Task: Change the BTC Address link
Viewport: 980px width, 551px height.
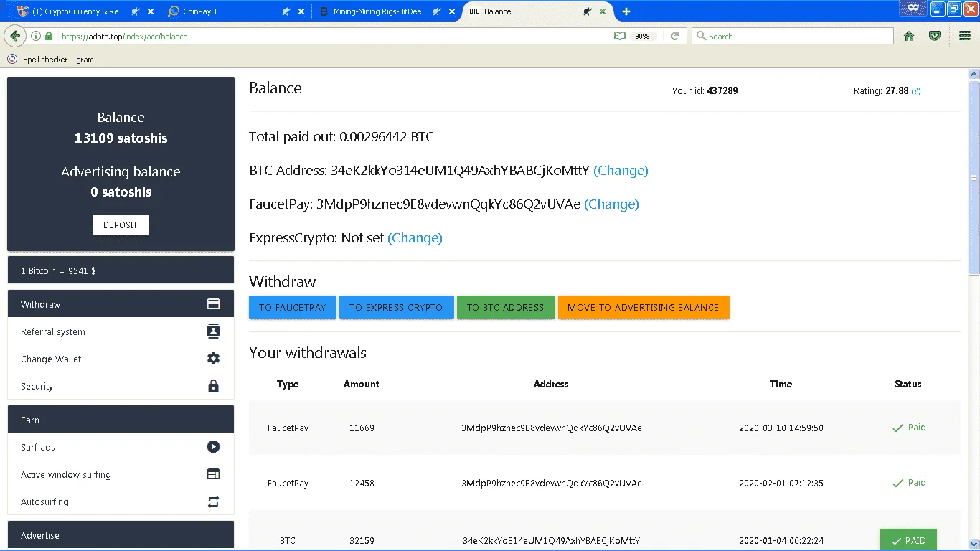Action: click(621, 171)
